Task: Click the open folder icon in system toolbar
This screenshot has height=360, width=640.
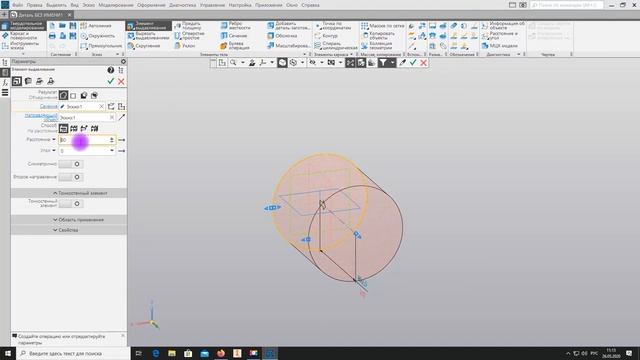Action: (x=62, y=26)
